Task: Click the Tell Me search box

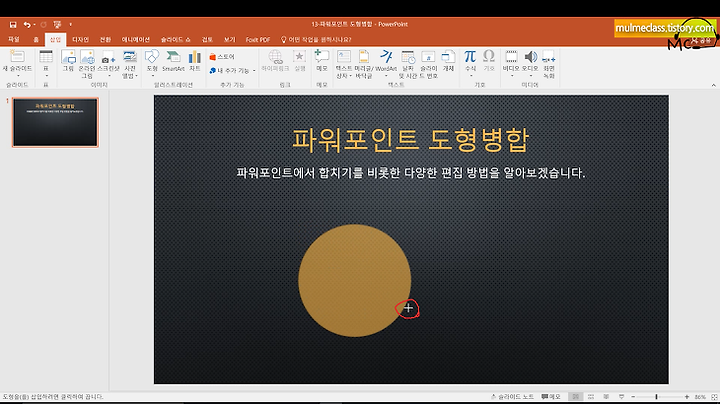Action: click(316, 39)
